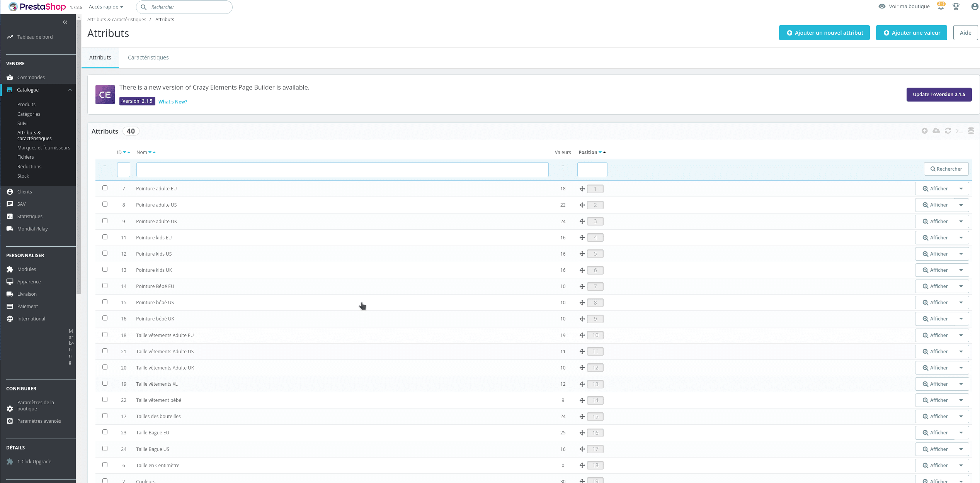Image resolution: width=980 pixels, height=483 pixels.
Task: Tick the Taille vêtements XL checkbox
Action: pyautogui.click(x=105, y=383)
